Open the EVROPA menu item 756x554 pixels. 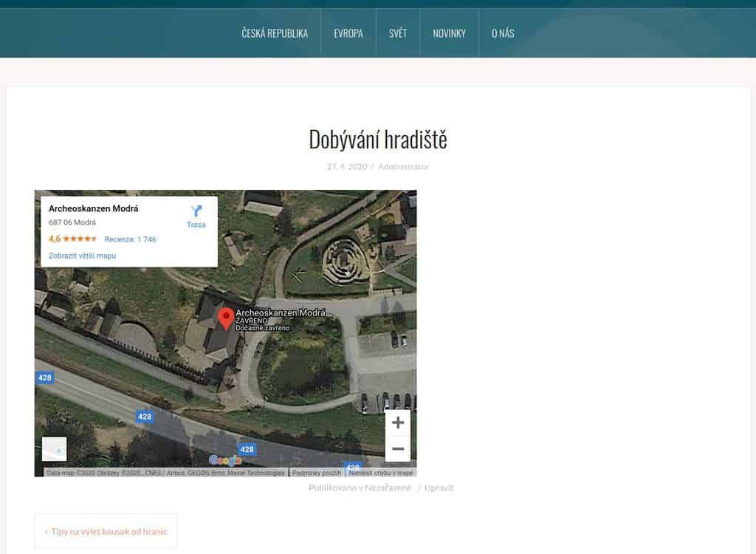click(348, 33)
